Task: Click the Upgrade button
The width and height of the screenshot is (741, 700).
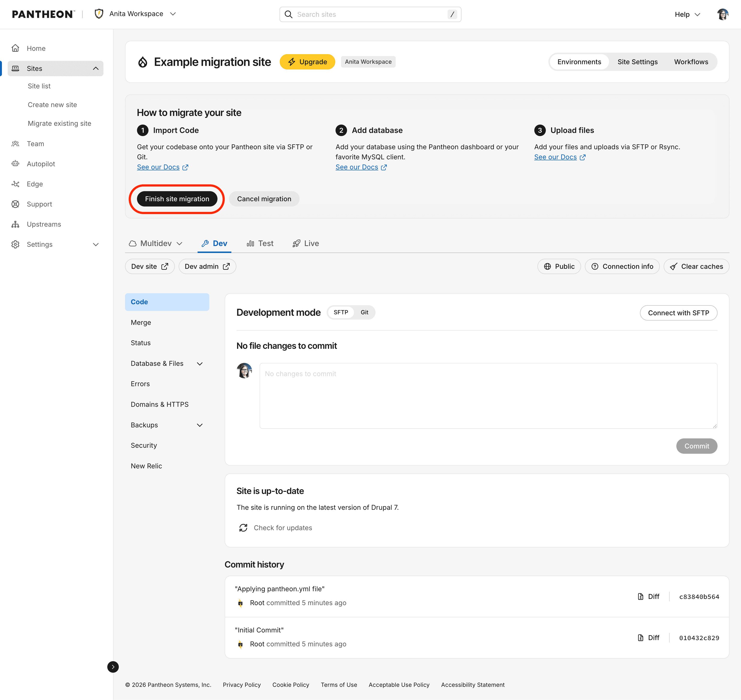Action: (308, 62)
